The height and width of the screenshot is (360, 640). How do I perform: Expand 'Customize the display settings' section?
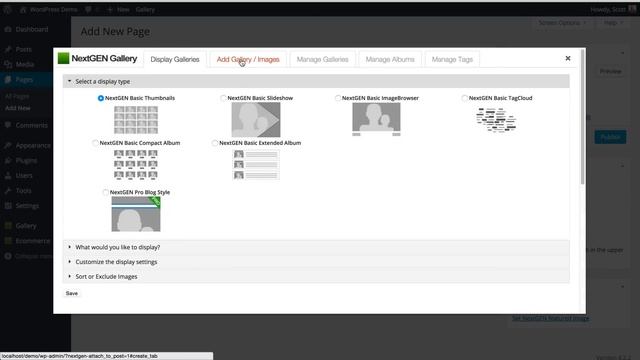(x=316, y=262)
